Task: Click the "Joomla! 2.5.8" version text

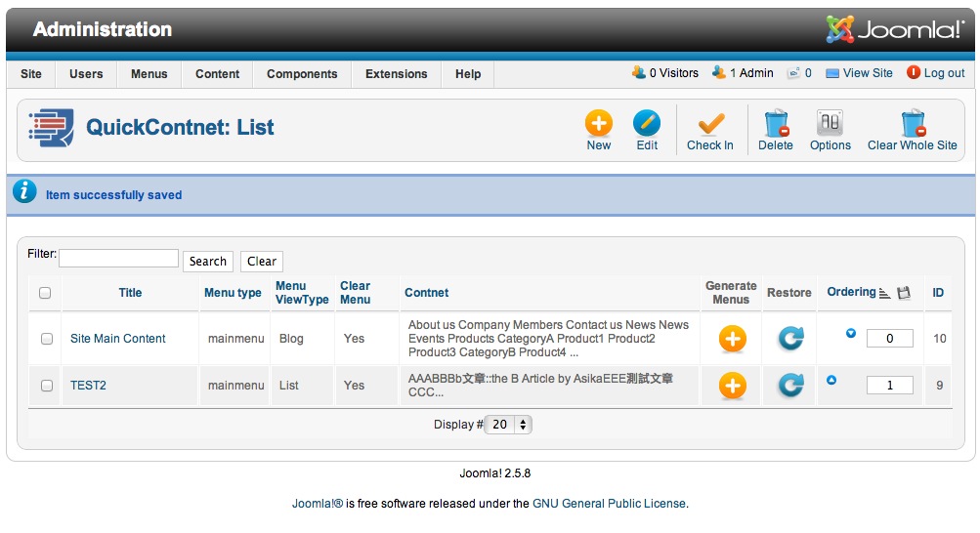Action: pos(495,473)
